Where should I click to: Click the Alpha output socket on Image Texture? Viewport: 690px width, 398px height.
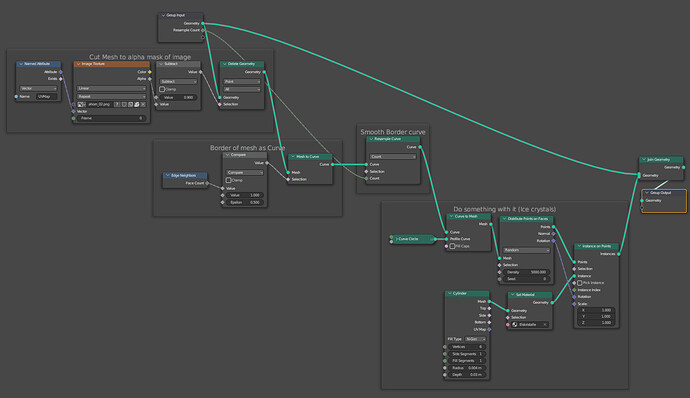150,79
